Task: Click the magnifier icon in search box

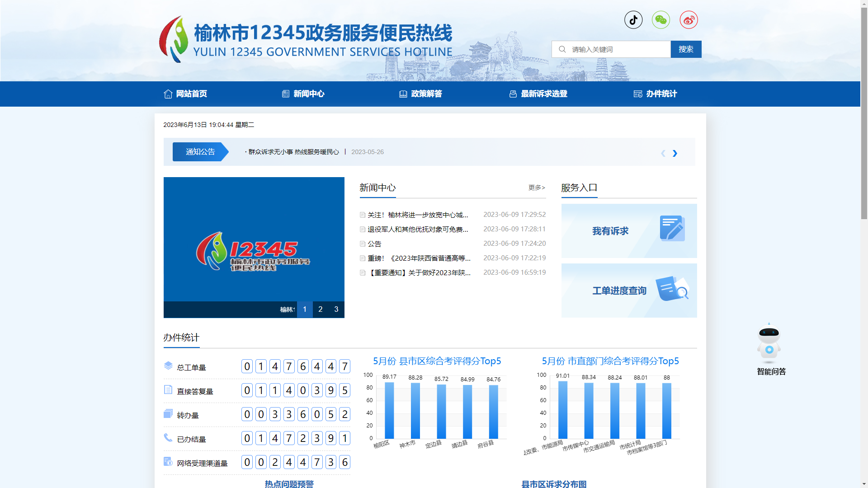Action: (562, 49)
